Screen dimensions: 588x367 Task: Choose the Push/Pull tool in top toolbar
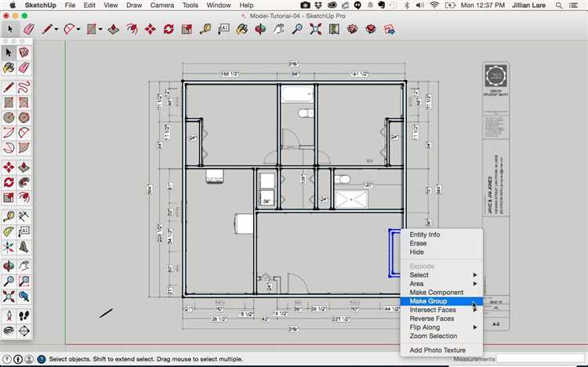tap(114, 29)
